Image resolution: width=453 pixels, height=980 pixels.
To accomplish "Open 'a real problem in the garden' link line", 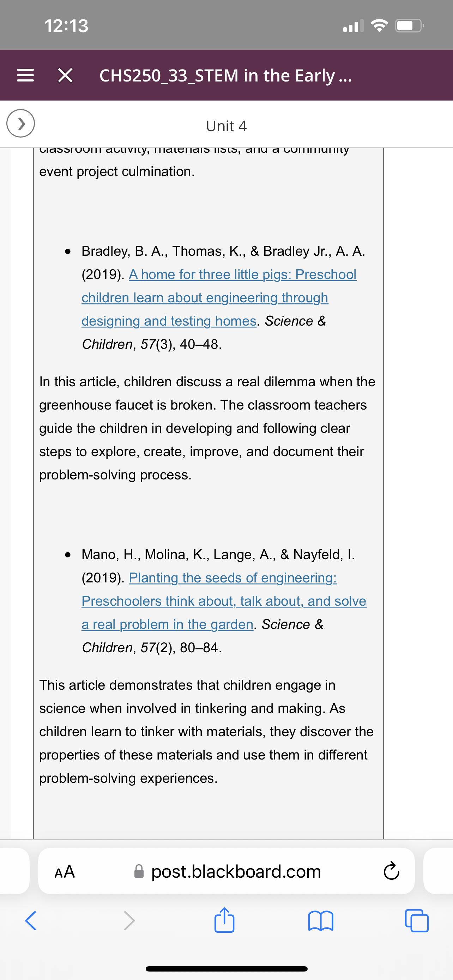I will point(167,624).
